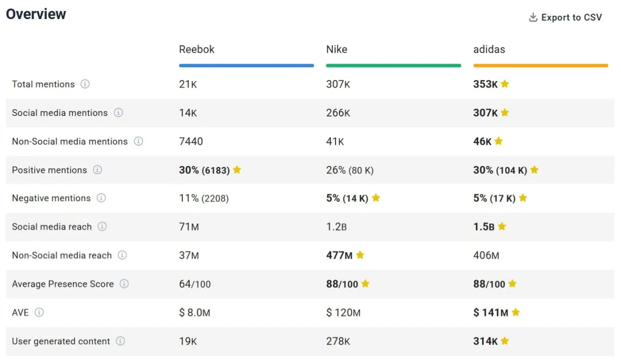Select the Nike column header
The width and height of the screenshot is (621, 364).
click(x=337, y=50)
